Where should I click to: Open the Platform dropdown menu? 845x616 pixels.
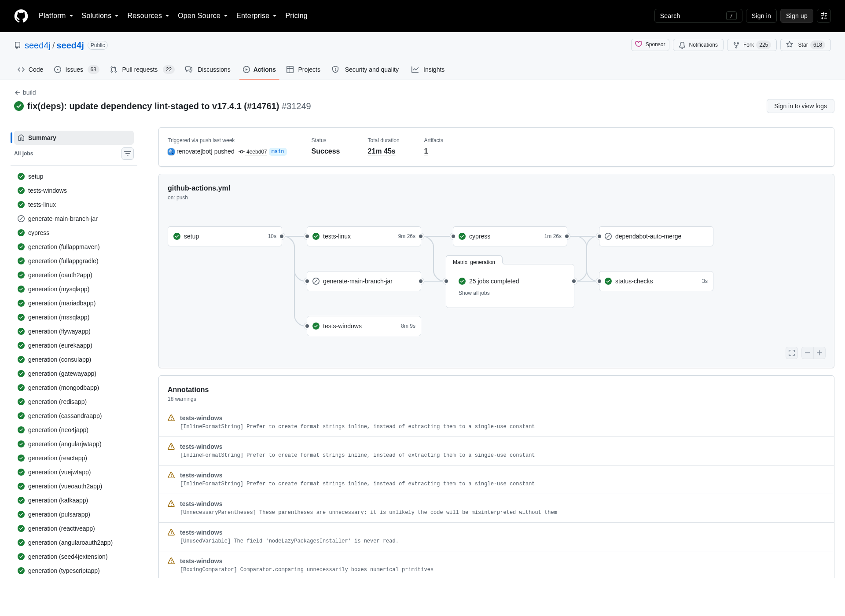tap(56, 16)
